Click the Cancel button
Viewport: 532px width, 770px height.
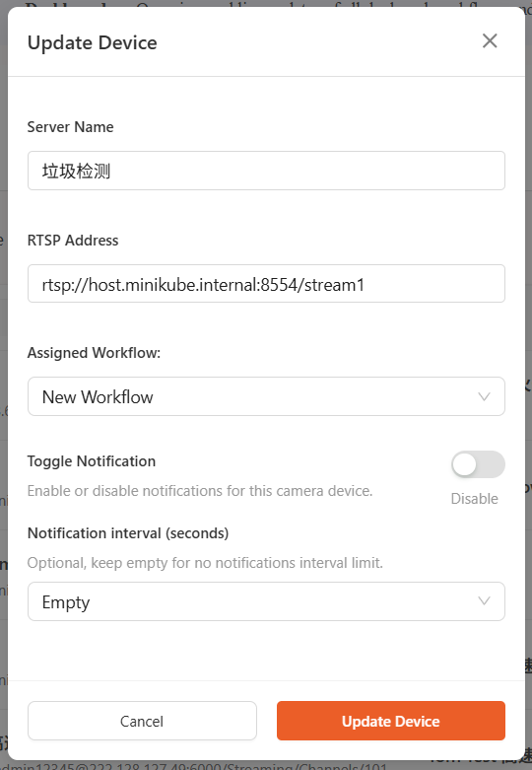(142, 721)
